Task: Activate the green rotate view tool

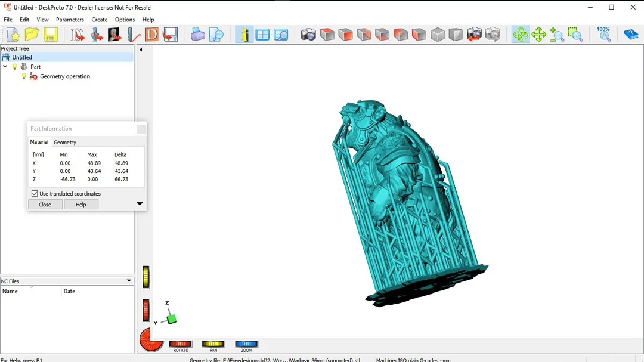Action: (x=521, y=35)
